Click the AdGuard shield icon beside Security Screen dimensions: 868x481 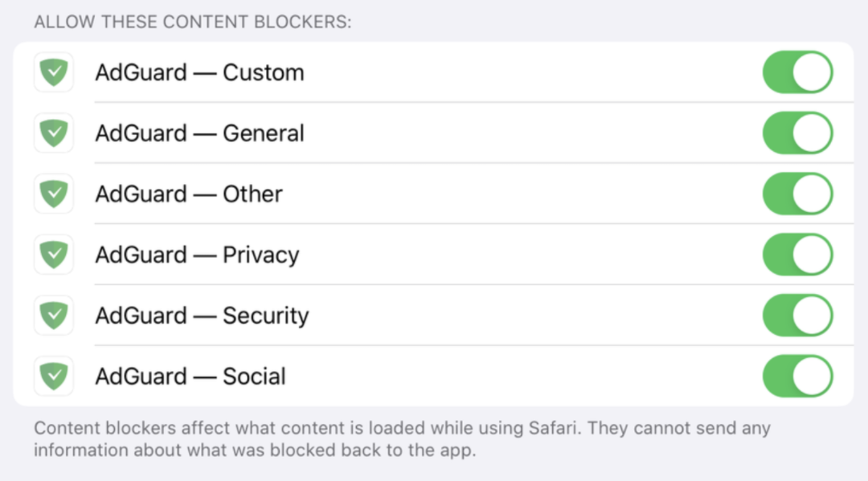(54, 316)
